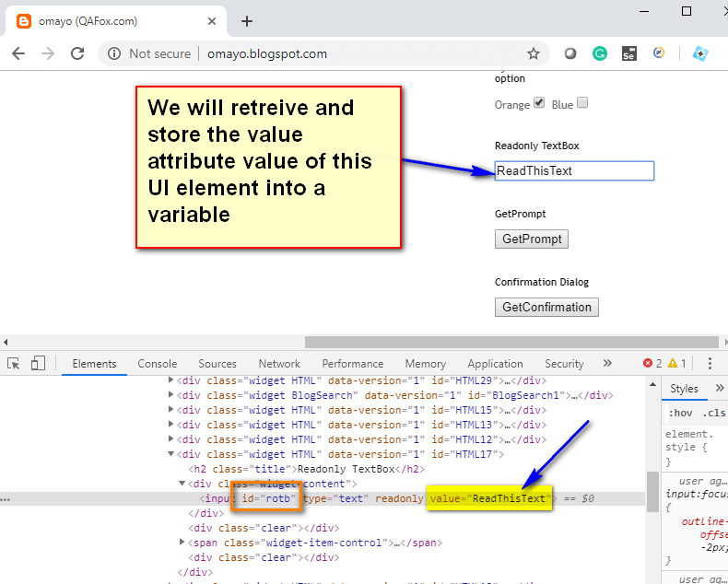Click the Elements panel scroll up arrow
This screenshot has height=584, width=728.
click(x=652, y=384)
